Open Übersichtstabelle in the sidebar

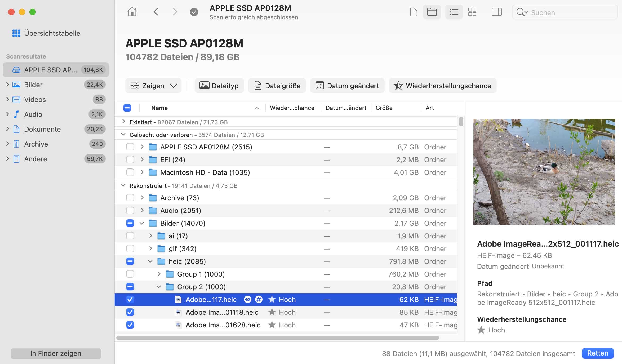pyautogui.click(x=46, y=33)
